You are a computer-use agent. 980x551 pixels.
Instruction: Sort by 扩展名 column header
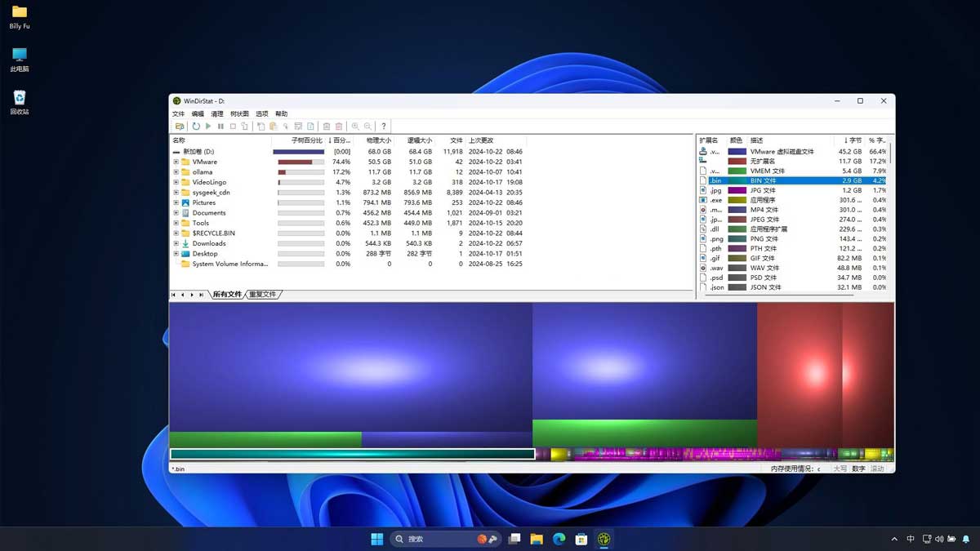709,140
